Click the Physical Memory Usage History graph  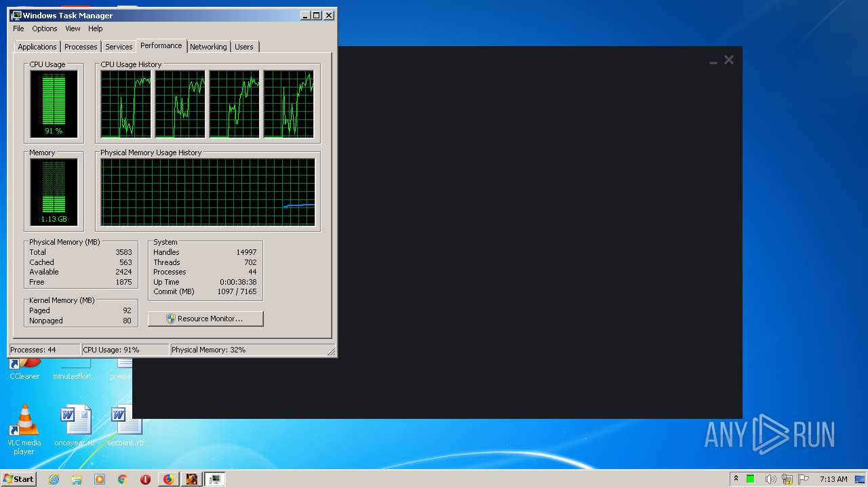208,192
